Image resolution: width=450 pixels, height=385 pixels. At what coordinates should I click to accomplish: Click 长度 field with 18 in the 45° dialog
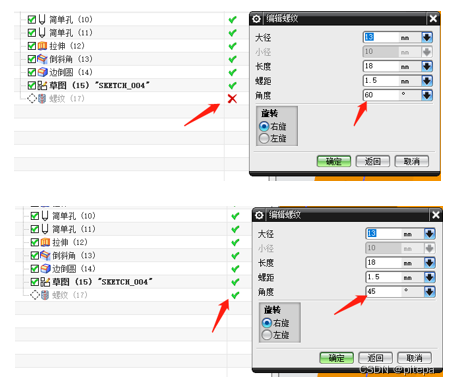384,263
